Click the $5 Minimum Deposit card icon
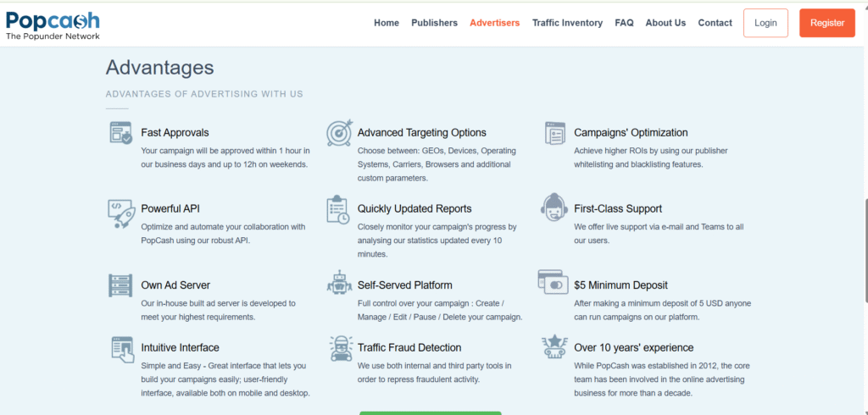The width and height of the screenshot is (868, 415). (x=553, y=283)
